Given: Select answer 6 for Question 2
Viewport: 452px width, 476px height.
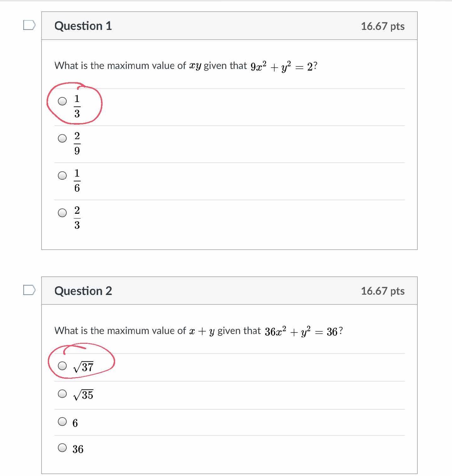Looking at the screenshot, I should click(x=62, y=421).
